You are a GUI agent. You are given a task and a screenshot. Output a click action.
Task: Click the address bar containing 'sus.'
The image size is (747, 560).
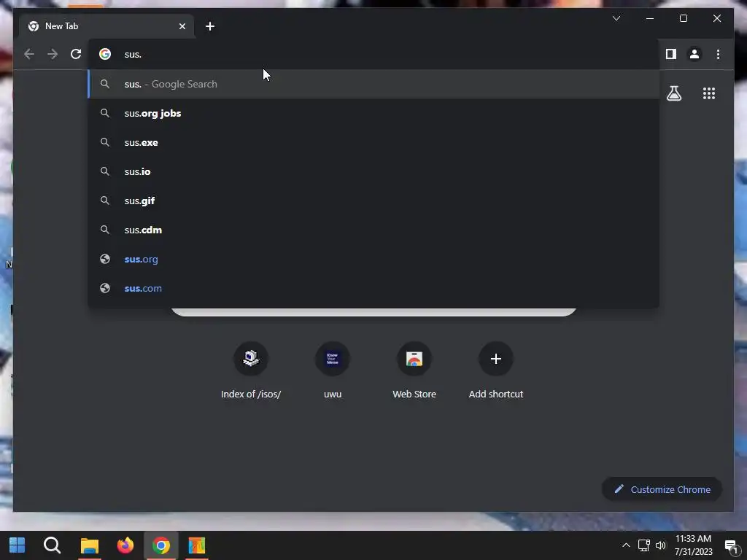pos(373,54)
